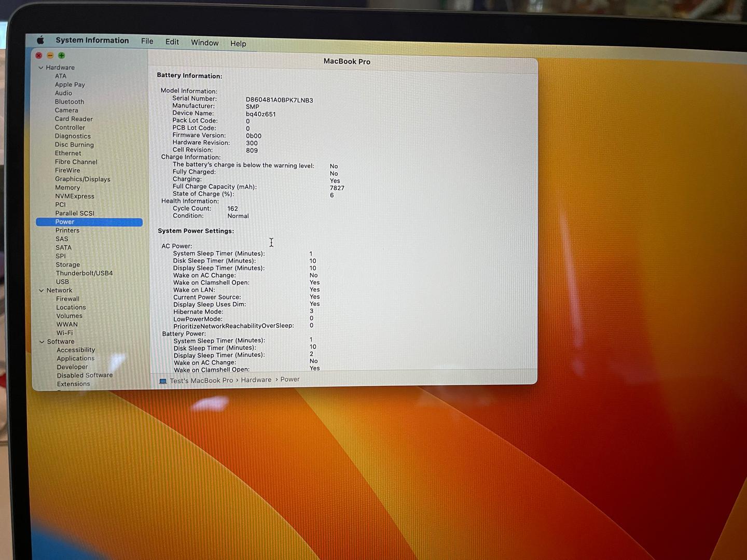The width and height of the screenshot is (747, 560).
Task: Click the Manufacturer value SMP
Action: click(x=253, y=107)
